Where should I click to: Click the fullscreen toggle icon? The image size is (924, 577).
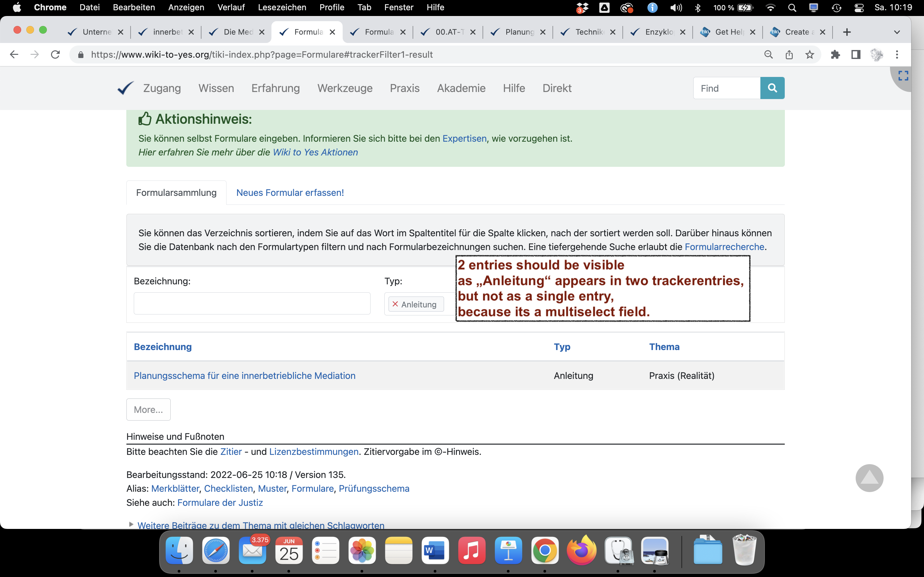click(903, 76)
